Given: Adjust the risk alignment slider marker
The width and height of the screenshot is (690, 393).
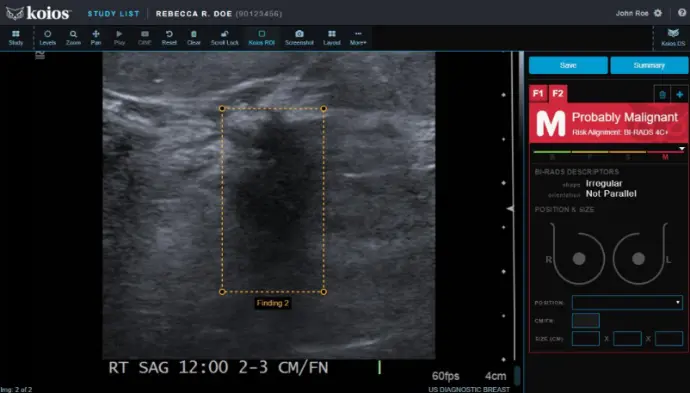Looking at the screenshot, I should [682, 149].
